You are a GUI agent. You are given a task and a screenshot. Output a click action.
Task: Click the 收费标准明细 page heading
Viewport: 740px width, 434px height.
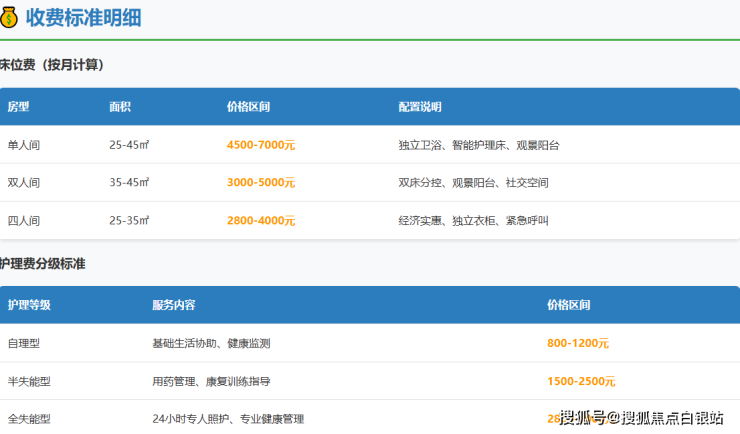83,17
